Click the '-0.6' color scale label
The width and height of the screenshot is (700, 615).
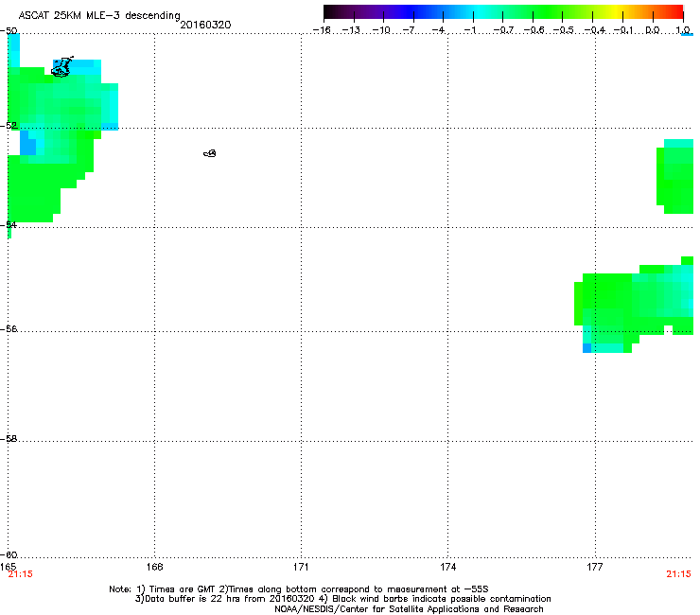[534, 30]
